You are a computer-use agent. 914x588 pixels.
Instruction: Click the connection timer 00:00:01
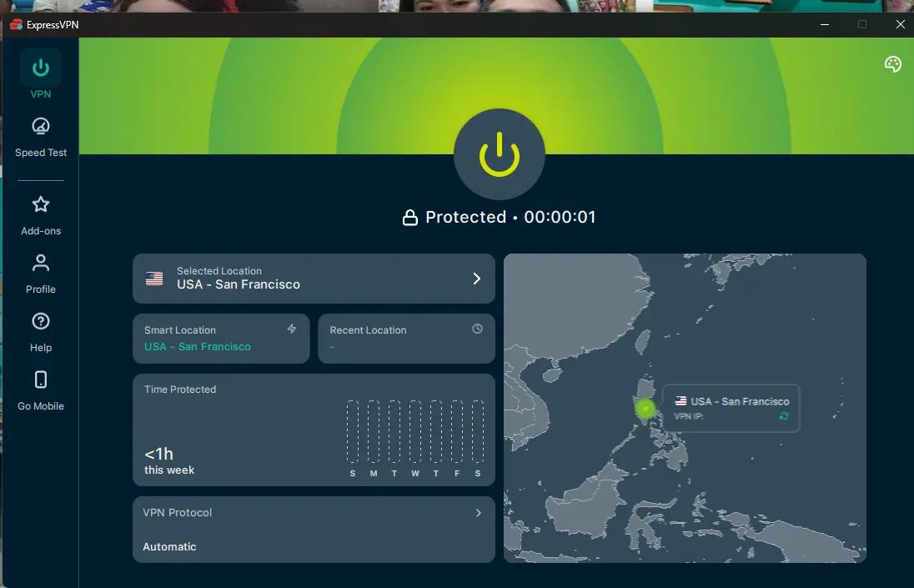(560, 217)
